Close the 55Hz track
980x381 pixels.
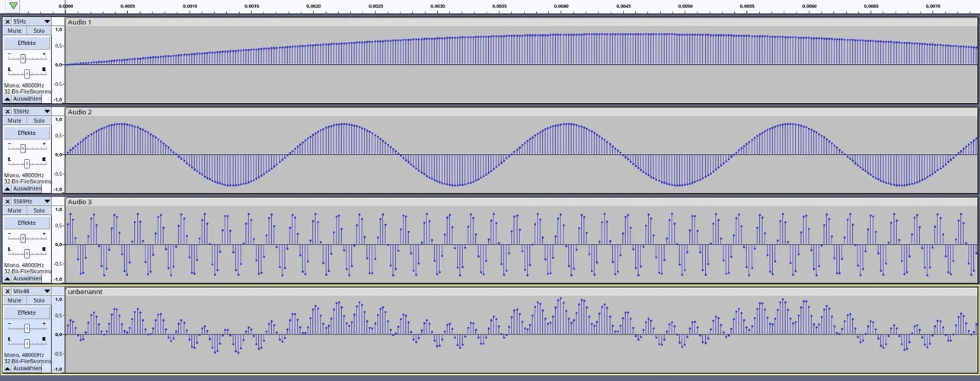coord(8,21)
